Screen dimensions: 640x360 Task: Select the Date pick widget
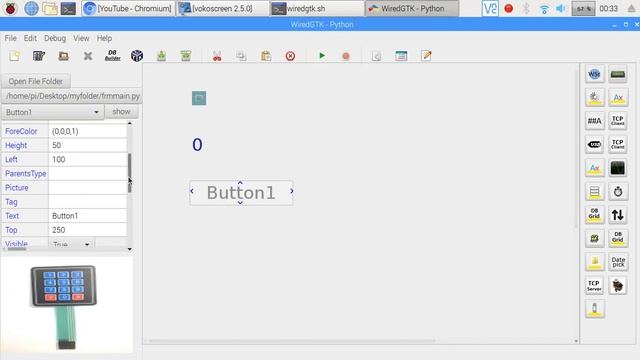pos(618,262)
